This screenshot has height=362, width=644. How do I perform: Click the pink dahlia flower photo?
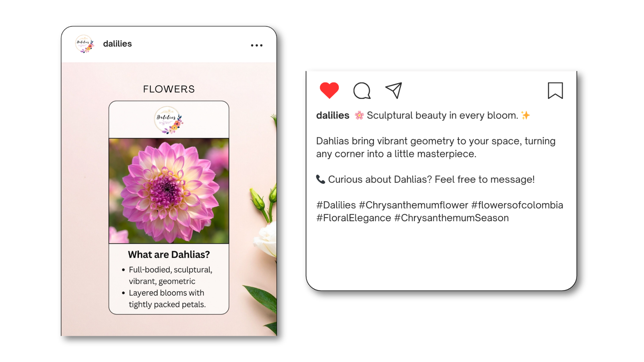pyautogui.click(x=169, y=191)
